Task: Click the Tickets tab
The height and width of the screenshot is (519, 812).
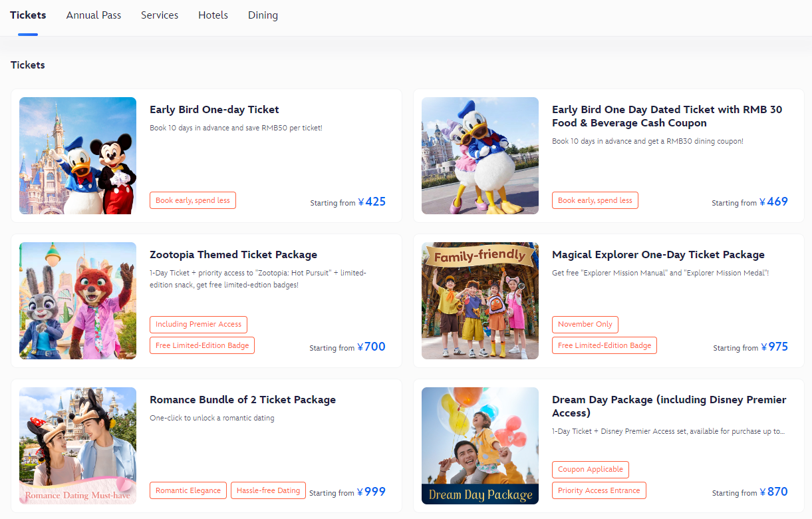Action: [x=28, y=15]
